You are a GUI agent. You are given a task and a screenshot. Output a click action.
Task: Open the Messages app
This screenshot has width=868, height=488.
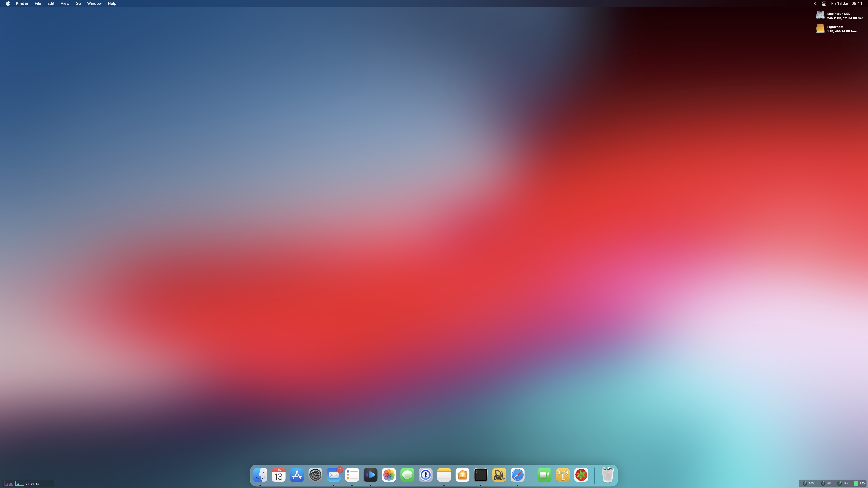point(407,475)
